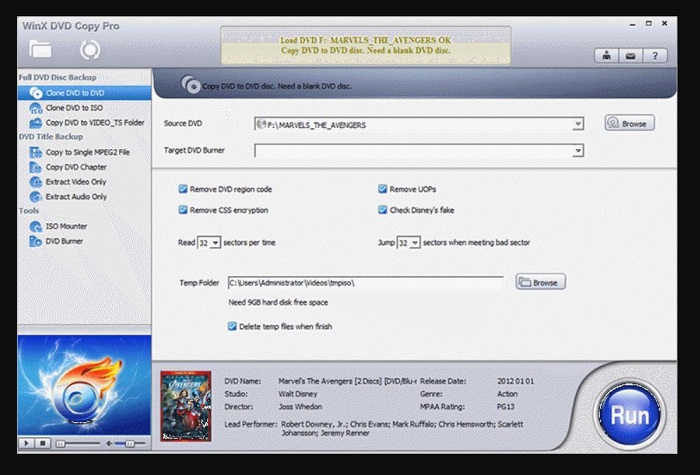Click the Studio value 'Walt Disney'

tap(298, 394)
